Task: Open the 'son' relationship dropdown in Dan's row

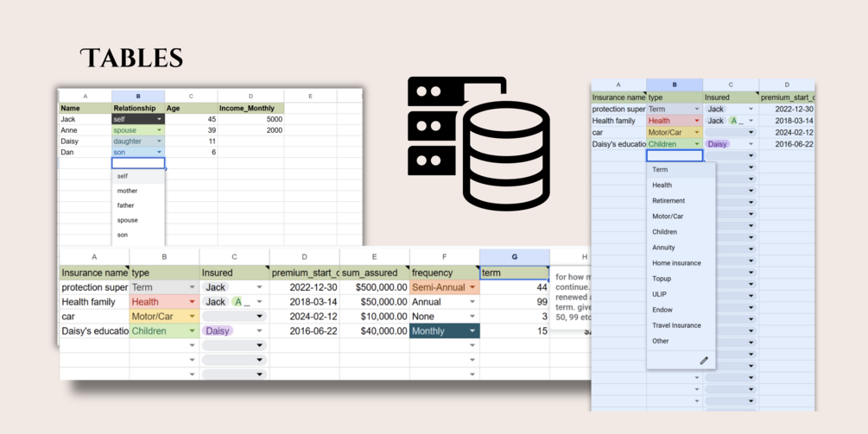Action: pyautogui.click(x=160, y=152)
